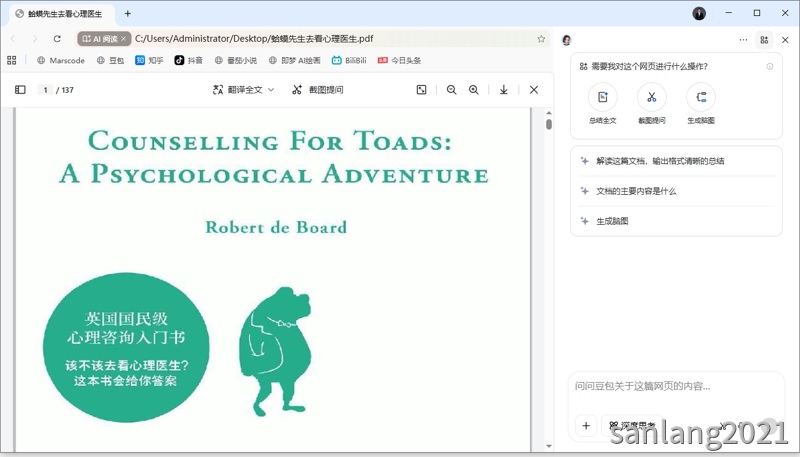This screenshot has height=457, width=800.
Task: Click the plus attachment button in chat box
Action: click(586, 425)
